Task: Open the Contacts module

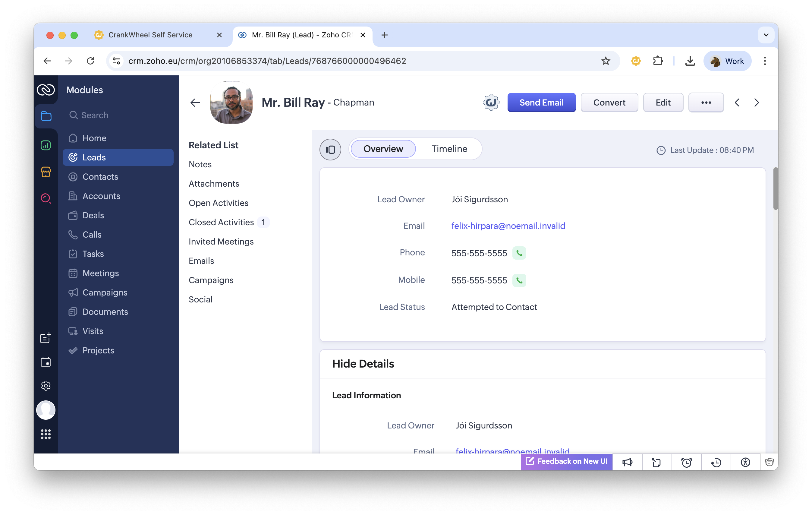Action: (100, 177)
